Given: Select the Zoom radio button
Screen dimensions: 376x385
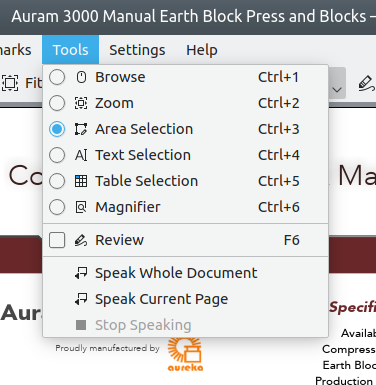Looking at the screenshot, I should pyautogui.click(x=57, y=103).
